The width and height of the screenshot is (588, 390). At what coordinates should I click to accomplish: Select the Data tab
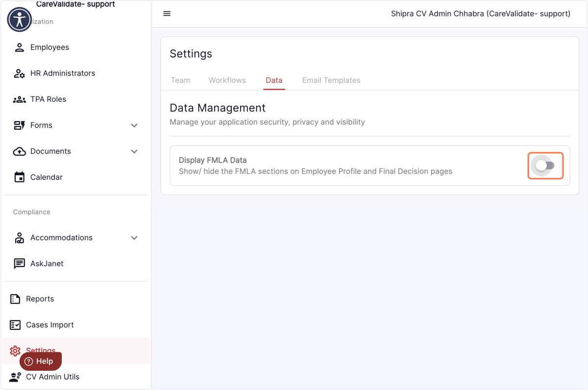(274, 80)
